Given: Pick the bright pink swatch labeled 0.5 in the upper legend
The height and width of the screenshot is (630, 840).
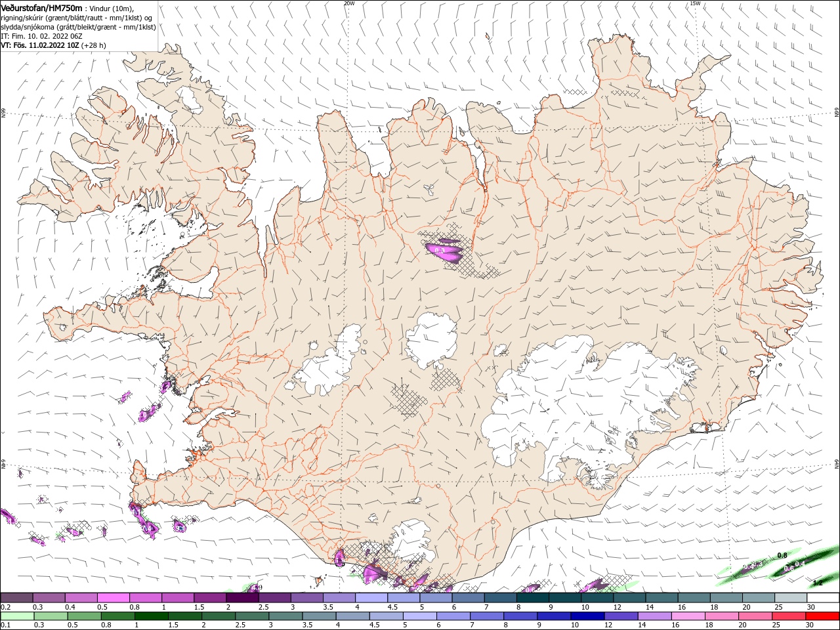Looking at the screenshot, I should pyautogui.click(x=113, y=598).
